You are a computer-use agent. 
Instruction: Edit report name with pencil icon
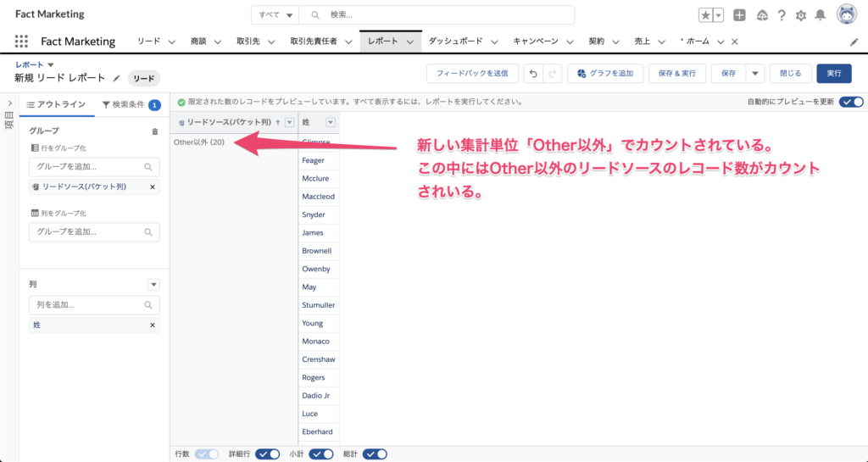click(116, 79)
